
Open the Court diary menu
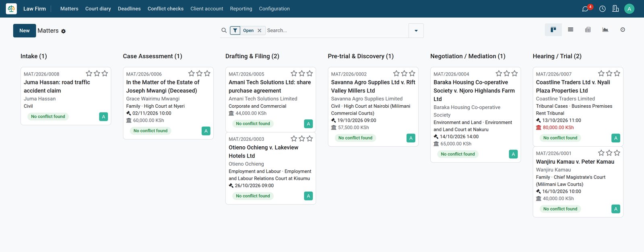click(x=98, y=8)
